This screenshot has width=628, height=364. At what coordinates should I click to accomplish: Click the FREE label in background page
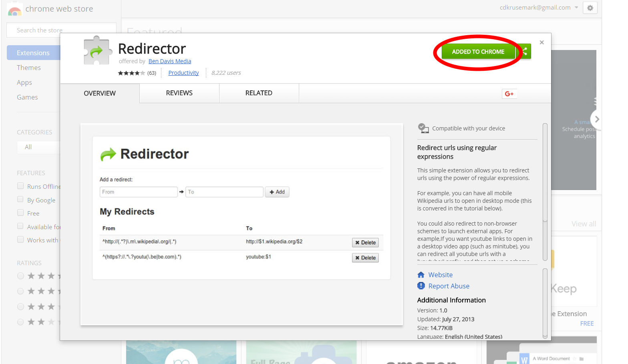coord(587,324)
